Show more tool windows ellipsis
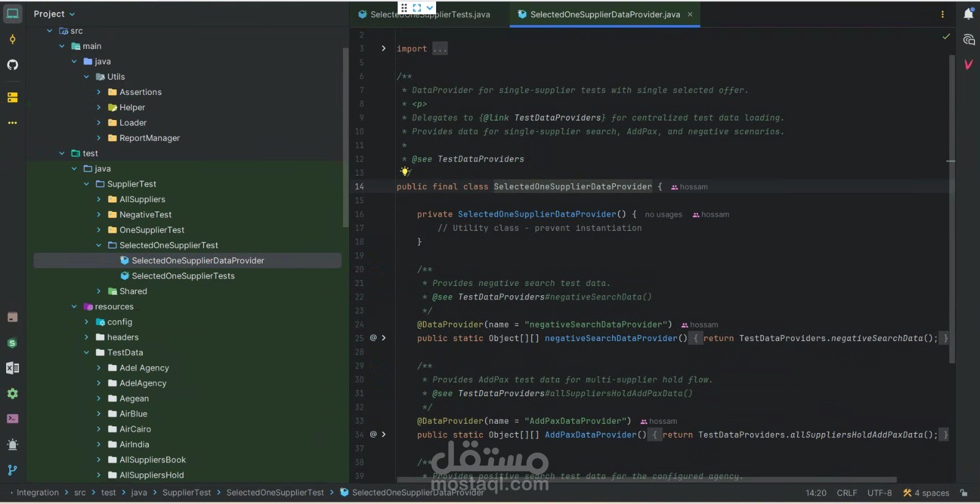The image size is (980, 504). pyautogui.click(x=13, y=123)
